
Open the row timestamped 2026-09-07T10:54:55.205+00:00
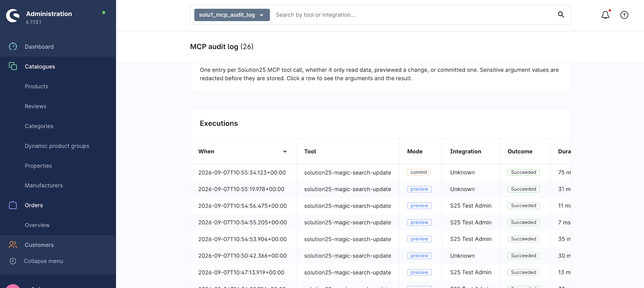click(x=381, y=222)
